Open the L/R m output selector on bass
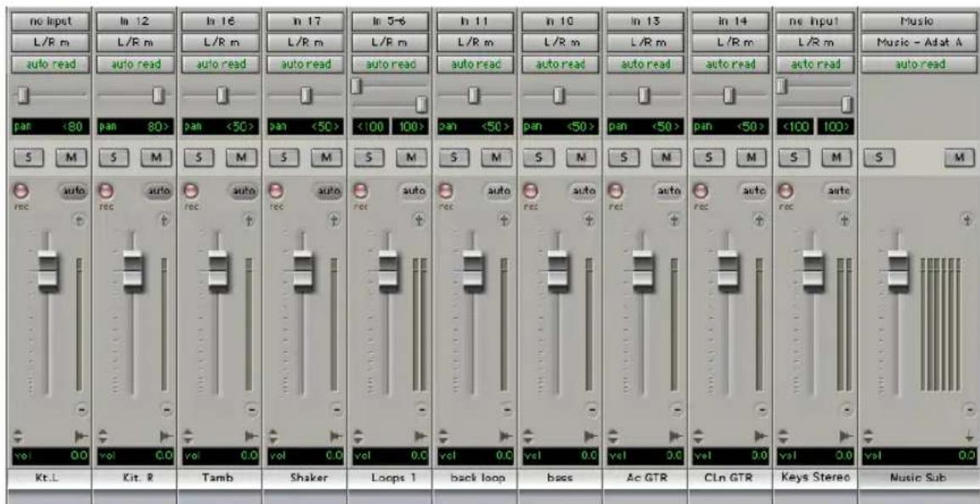Screen dimensions: 980x504 tap(560, 42)
